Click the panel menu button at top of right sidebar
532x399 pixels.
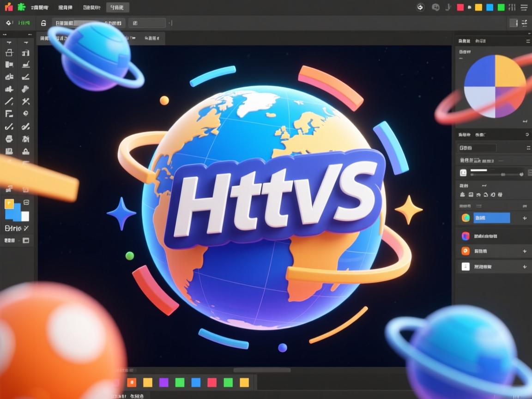pos(527,41)
